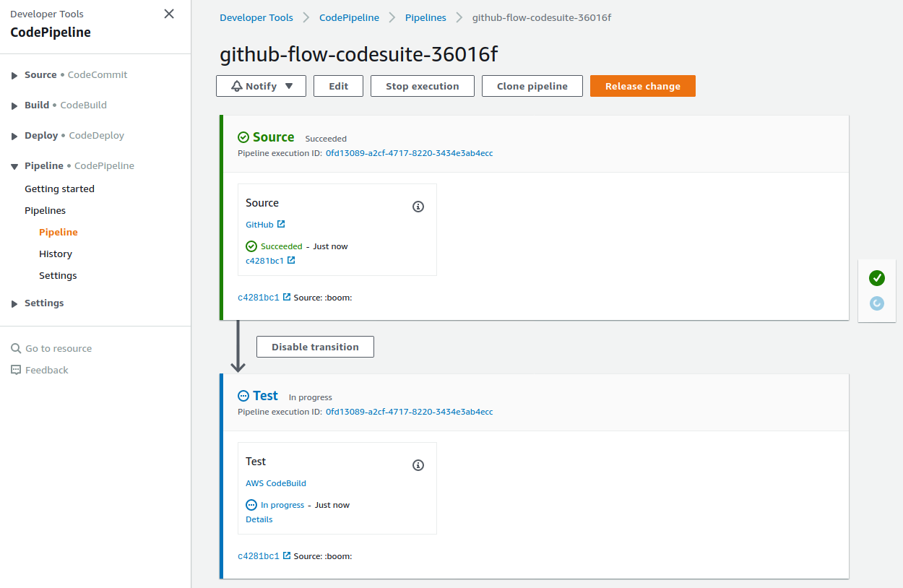This screenshot has height=588, width=903.
Task: Click the bell icon on Notify
Action: click(236, 86)
